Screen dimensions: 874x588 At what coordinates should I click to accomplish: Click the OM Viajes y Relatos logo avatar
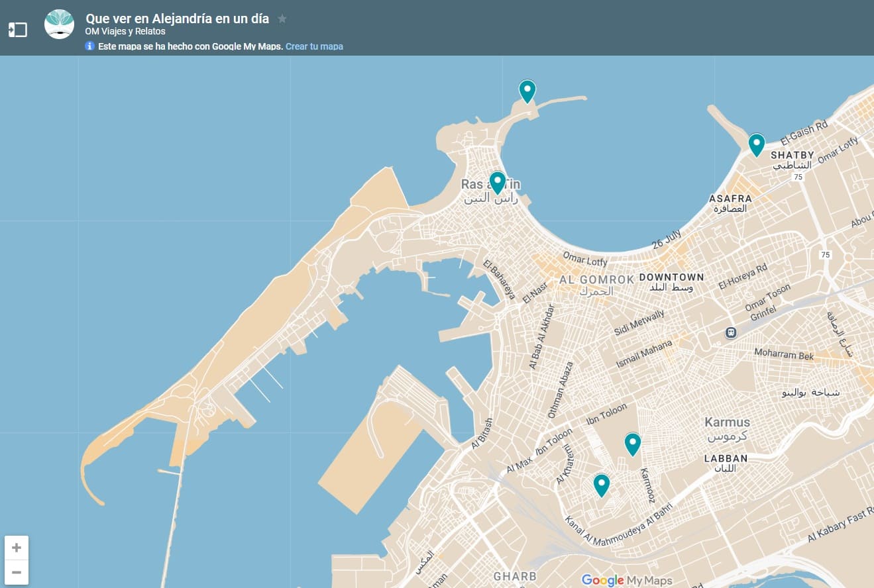click(59, 24)
